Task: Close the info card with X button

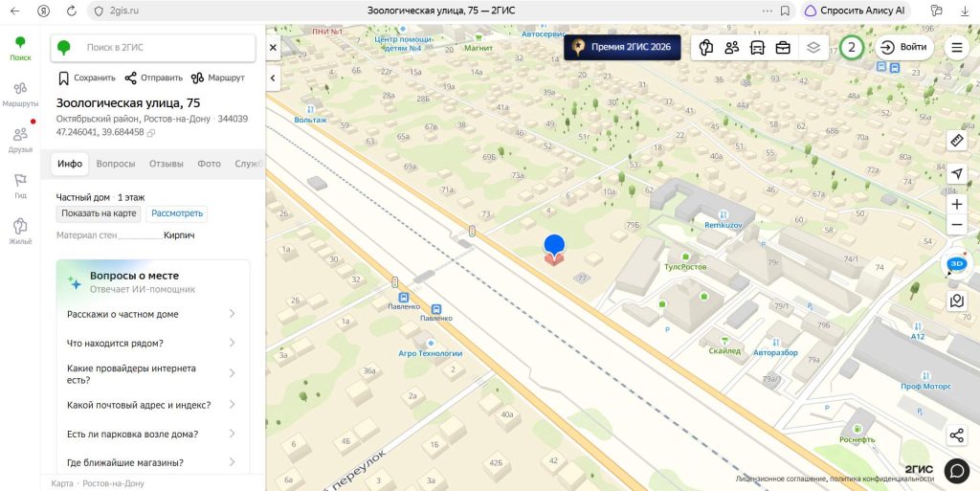Action: coord(273,48)
